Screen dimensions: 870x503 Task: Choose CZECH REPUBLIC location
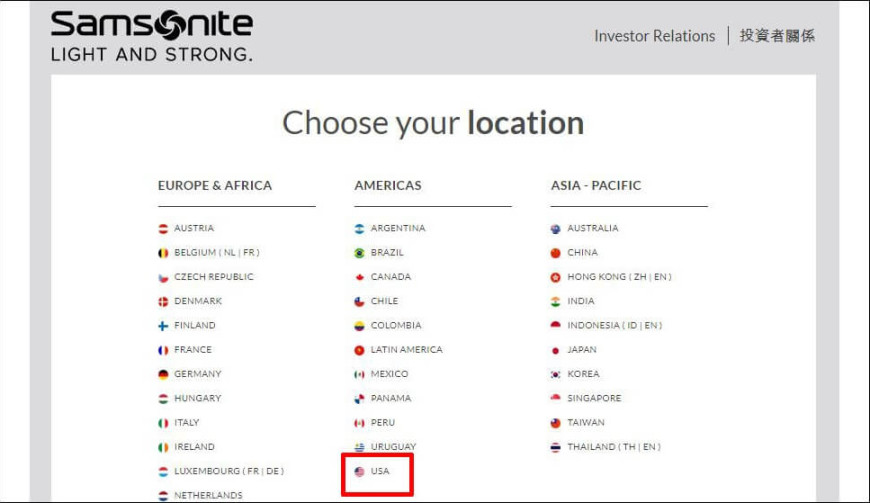pos(214,277)
